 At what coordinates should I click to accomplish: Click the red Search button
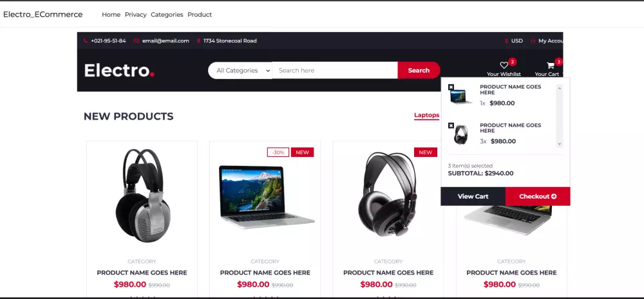coord(419,70)
